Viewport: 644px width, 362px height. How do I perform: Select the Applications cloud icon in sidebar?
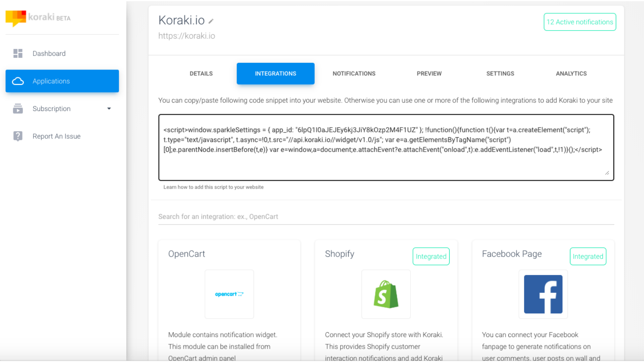click(x=18, y=81)
